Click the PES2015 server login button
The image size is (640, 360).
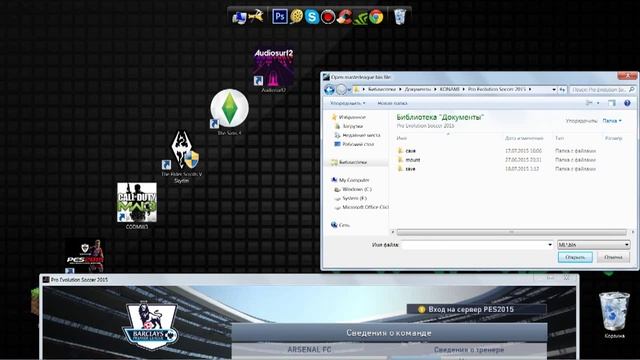coord(476,309)
